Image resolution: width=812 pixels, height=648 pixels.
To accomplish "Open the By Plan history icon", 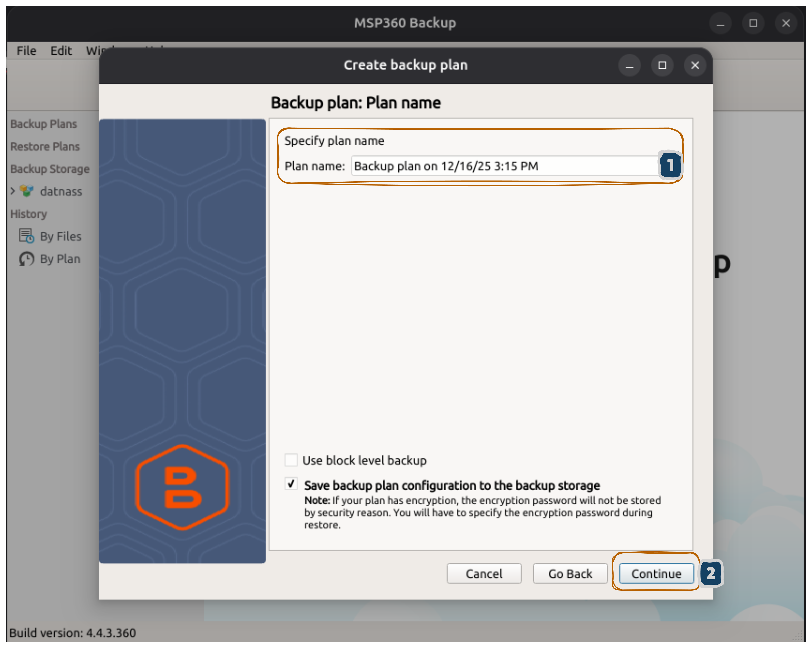I will point(26,259).
